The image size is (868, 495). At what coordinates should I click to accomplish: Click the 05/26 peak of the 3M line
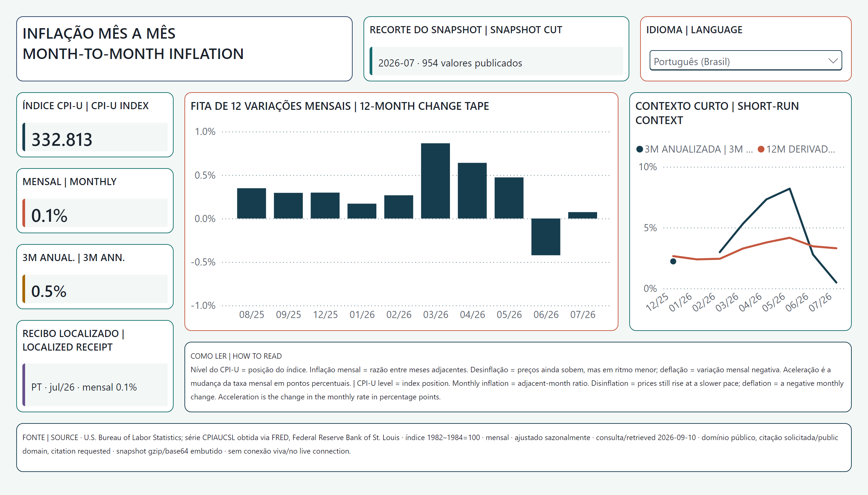click(789, 189)
